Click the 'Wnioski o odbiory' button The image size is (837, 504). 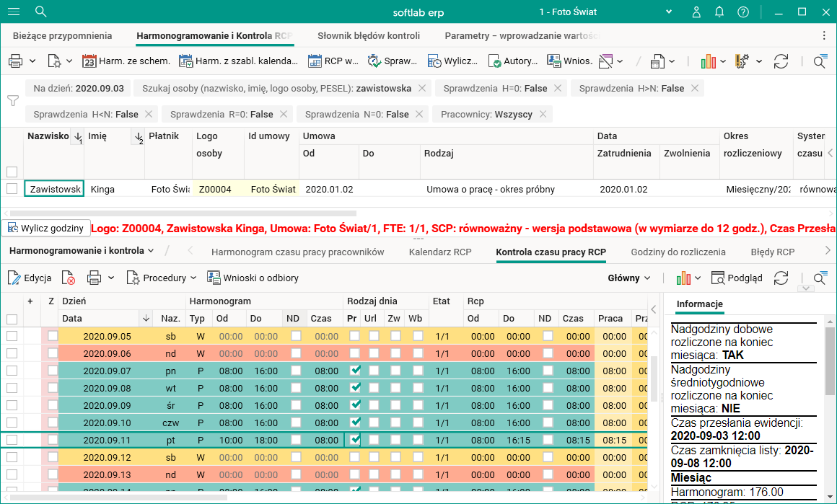(x=253, y=278)
